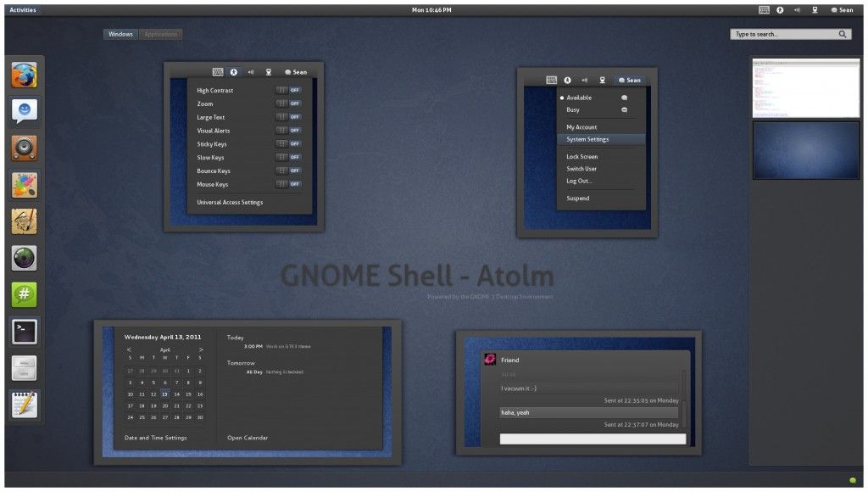Toggle the Visual Alerts switch

(288, 130)
